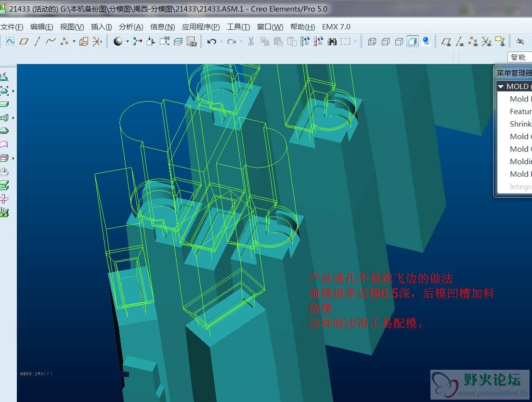Screen dimensions: 532x402
Task: Click the copy icon
Action: pyautogui.click(x=265, y=41)
